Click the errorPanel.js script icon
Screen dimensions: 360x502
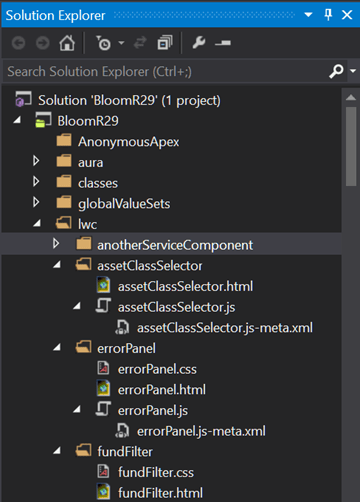(x=103, y=409)
